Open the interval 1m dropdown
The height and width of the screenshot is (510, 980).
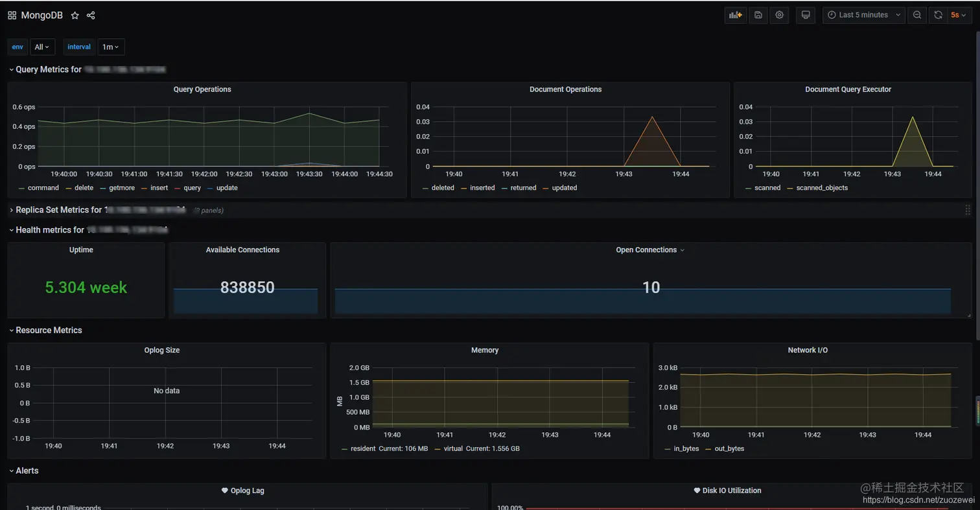tap(111, 47)
